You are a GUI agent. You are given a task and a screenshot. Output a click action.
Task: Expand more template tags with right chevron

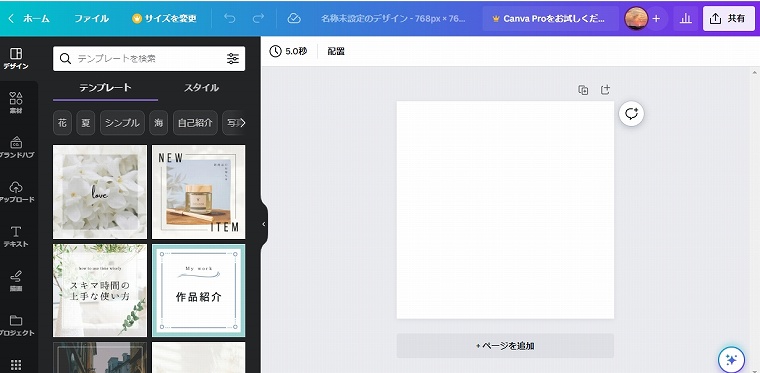[242, 123]
